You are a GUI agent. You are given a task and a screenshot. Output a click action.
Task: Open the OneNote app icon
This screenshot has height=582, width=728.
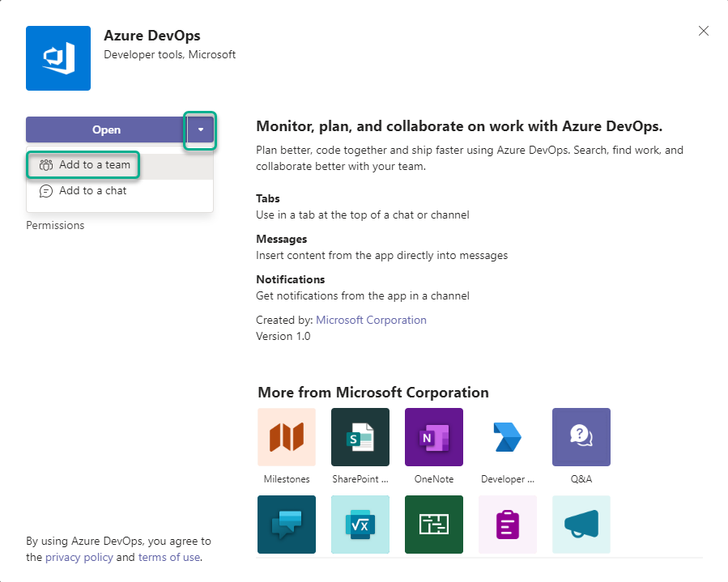click(434, 437)
